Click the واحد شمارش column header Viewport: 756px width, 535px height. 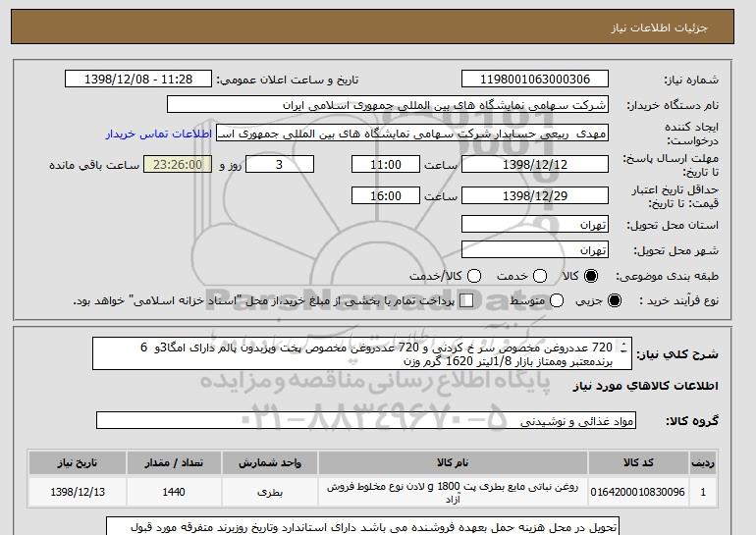(x=270, y=462)
